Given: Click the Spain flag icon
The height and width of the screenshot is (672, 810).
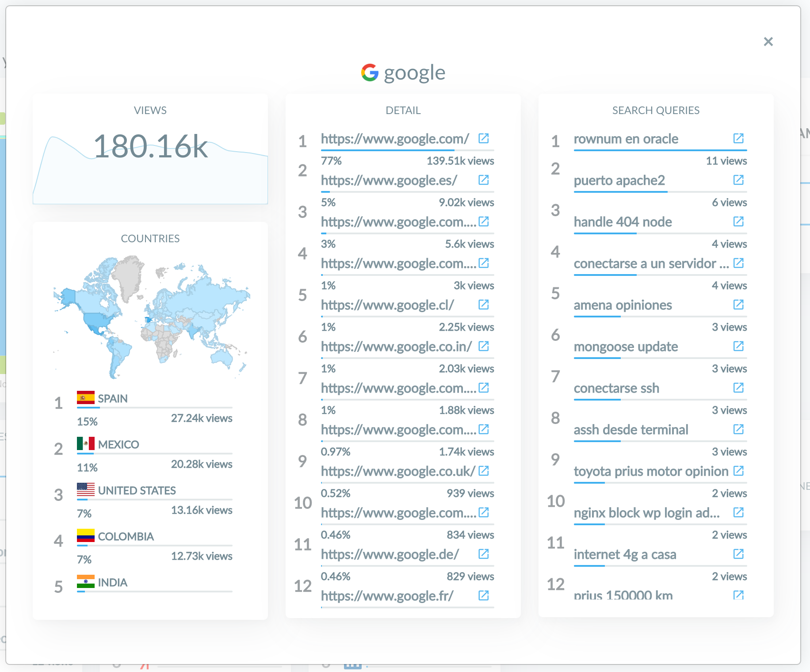Looking at the screenshot, I should (86, 397).
